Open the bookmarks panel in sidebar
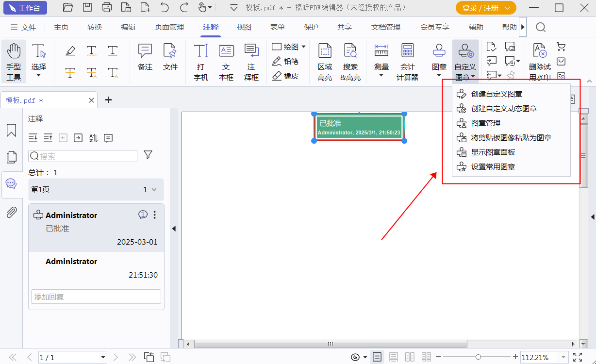This screenshot has width=596, height=364. pyautogui.click(x=11, y=131)
